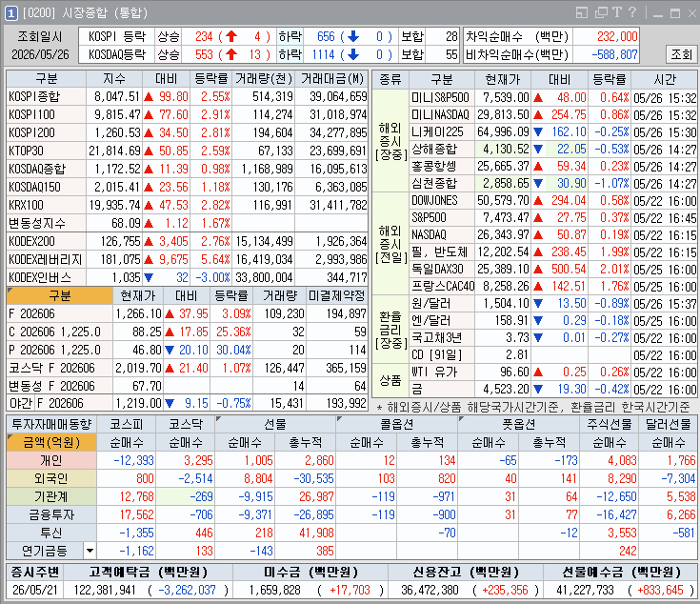Select the 조회일시 date 2026/05/26
Viewport: 700px width, 604px height.
40,54
